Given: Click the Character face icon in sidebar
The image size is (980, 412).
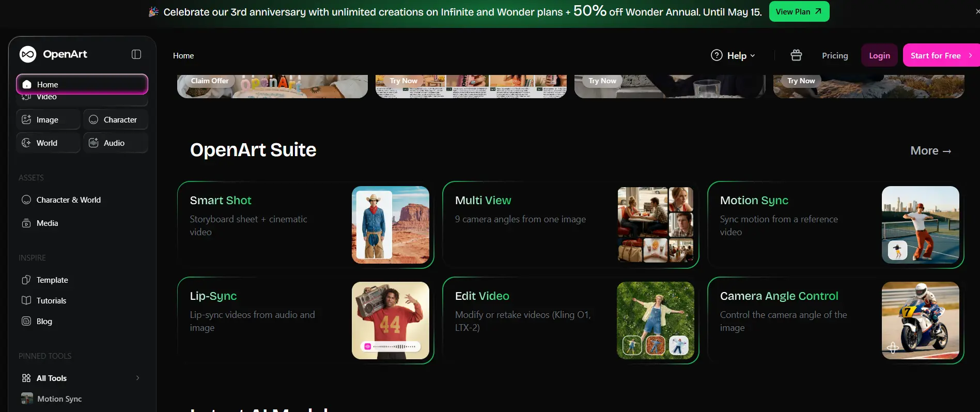Looking at the screenshot, I should click(x=94, y=119).
